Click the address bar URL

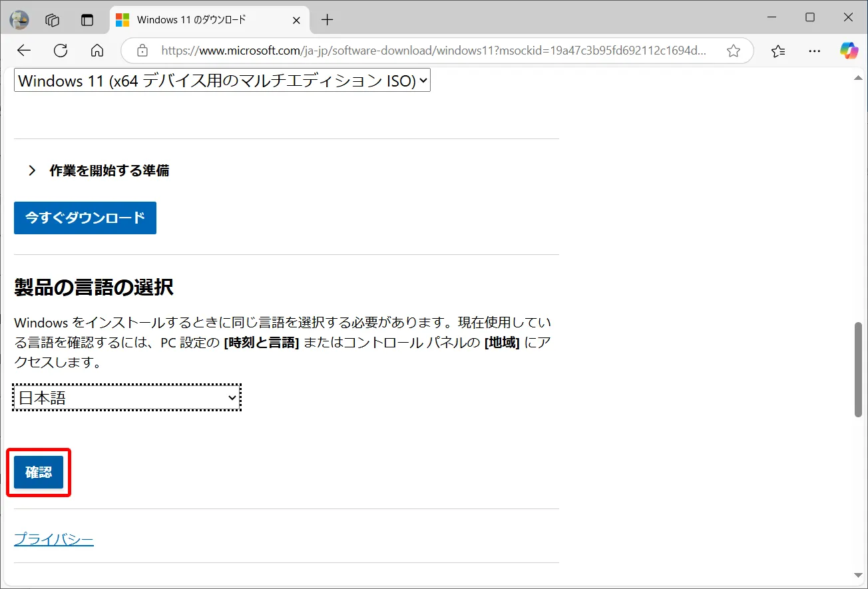click(433, 51)
